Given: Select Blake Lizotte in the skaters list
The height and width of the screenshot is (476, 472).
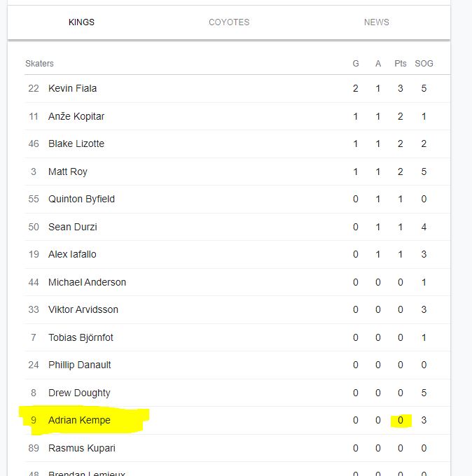Looking at the screenshot, I should tap(76, 143).
